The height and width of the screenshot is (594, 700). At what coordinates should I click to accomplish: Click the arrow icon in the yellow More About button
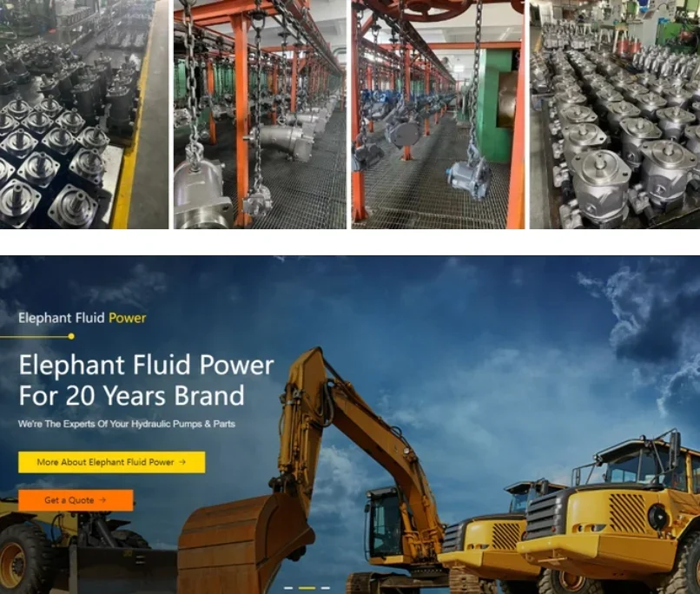pyautogui.click(x=182, y=462)
